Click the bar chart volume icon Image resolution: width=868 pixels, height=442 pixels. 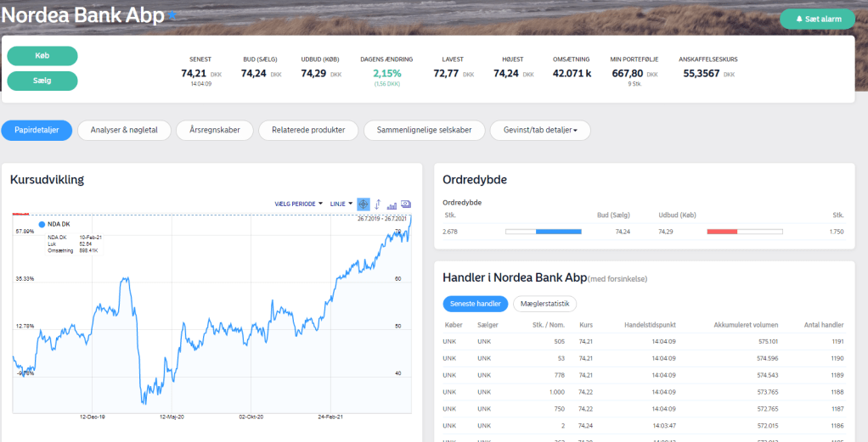(392, 204)
